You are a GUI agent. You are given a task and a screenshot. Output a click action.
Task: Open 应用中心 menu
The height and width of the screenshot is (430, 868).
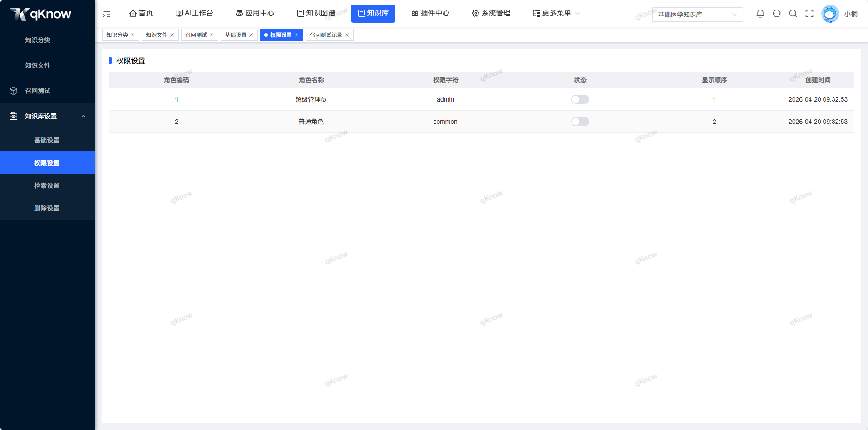coord(255,13)
